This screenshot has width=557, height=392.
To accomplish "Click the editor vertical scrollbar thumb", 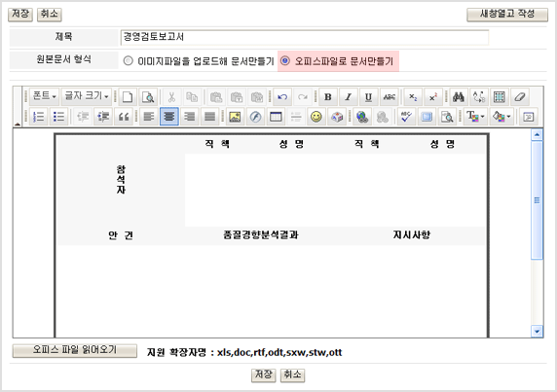I will (537, 200).
